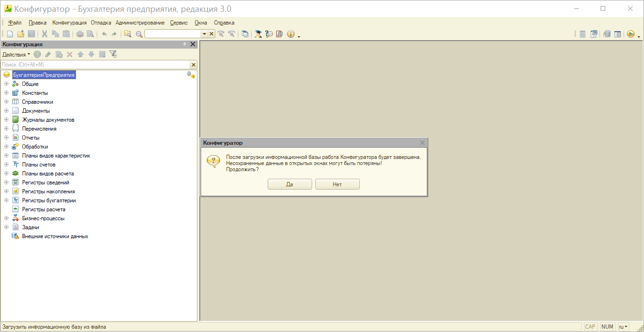Open the Окна menu
Viewport: 644px width, 332px height.
tap(201, 23)
